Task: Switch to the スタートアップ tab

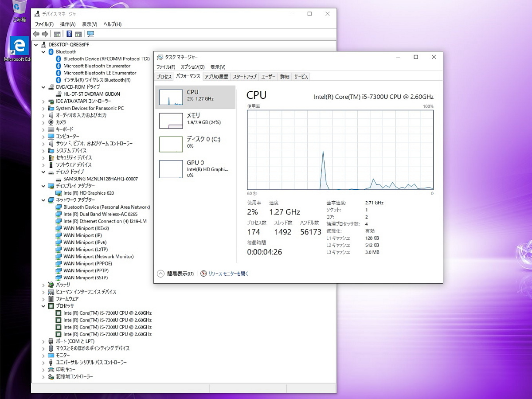Action: coord(245,77)
